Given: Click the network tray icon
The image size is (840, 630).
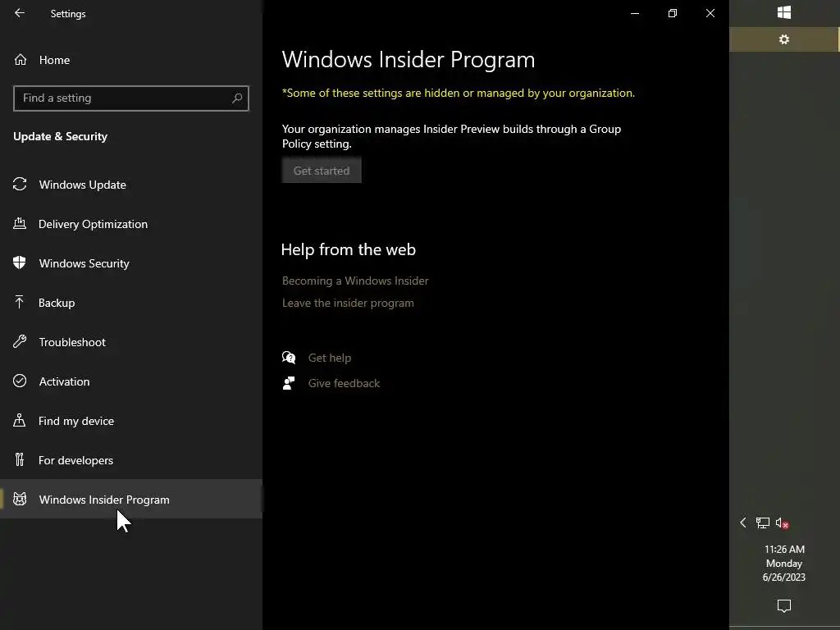Looking at the screenshot, I should [x=763, y=523].
